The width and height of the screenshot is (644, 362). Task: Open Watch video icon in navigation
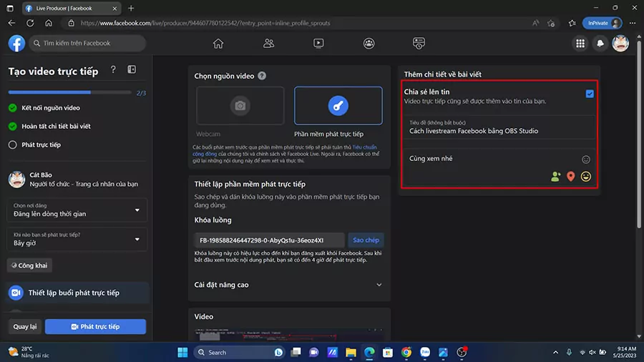(318, 43)
